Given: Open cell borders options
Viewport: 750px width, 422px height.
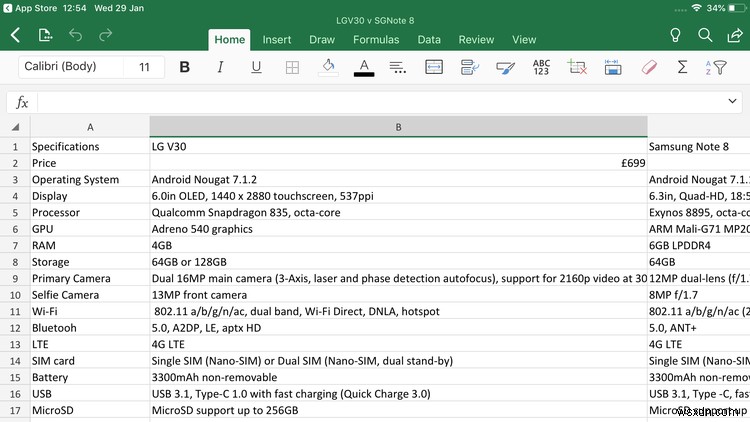Looking at the screenshot, I should click(x=292, y=67).
